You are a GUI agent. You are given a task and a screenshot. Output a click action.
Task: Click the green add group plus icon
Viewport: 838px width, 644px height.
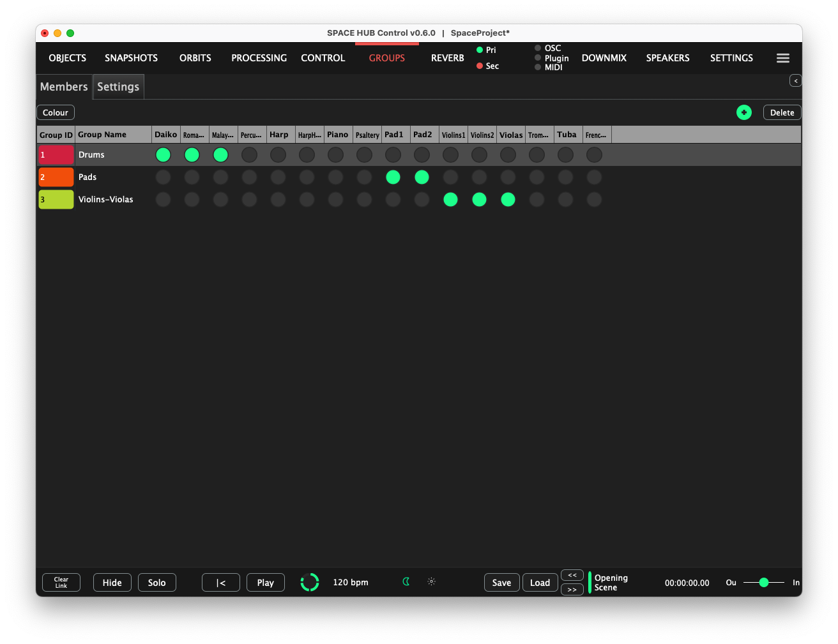click(743, 112)
